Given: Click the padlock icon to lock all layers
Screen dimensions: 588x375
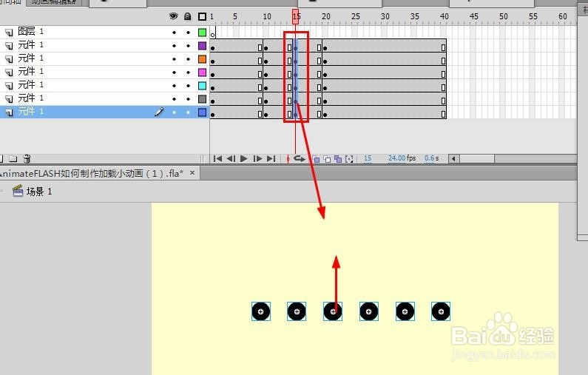Looking at the screenshot, I should pyautogui.click(x=188, y=16).
